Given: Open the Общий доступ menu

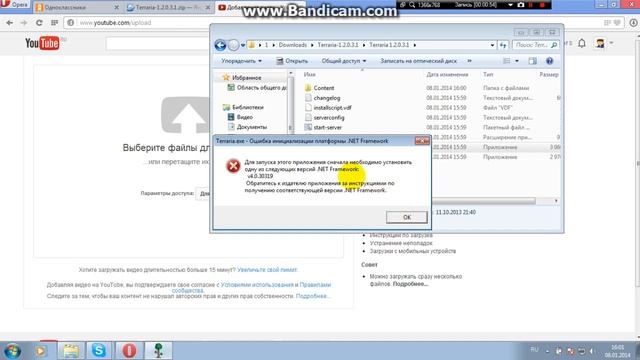Looking at the screenshot, I should pos(344,61).
